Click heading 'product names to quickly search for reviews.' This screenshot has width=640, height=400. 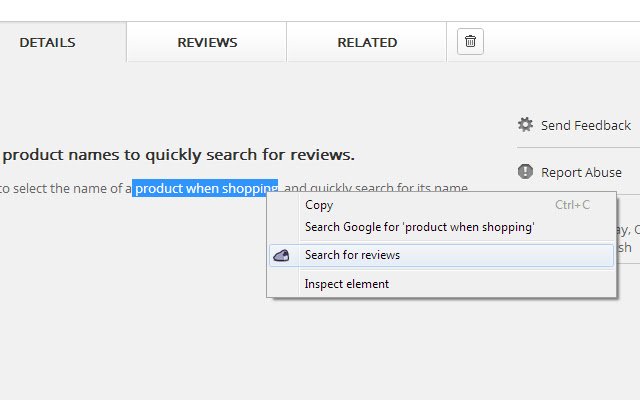pos(179,155)
